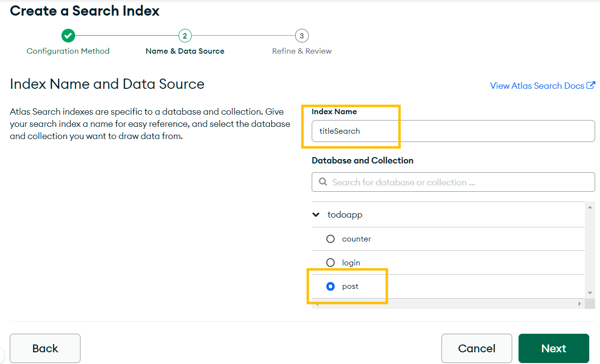Click the horizontal scroll right arrow
600x364 pixels.
click(580, 303)
